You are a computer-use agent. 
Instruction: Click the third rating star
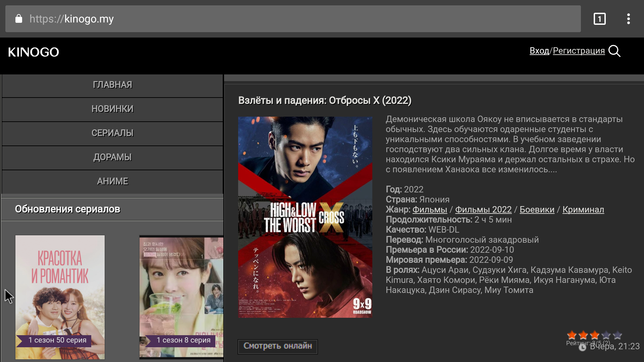tap(595, 335)
